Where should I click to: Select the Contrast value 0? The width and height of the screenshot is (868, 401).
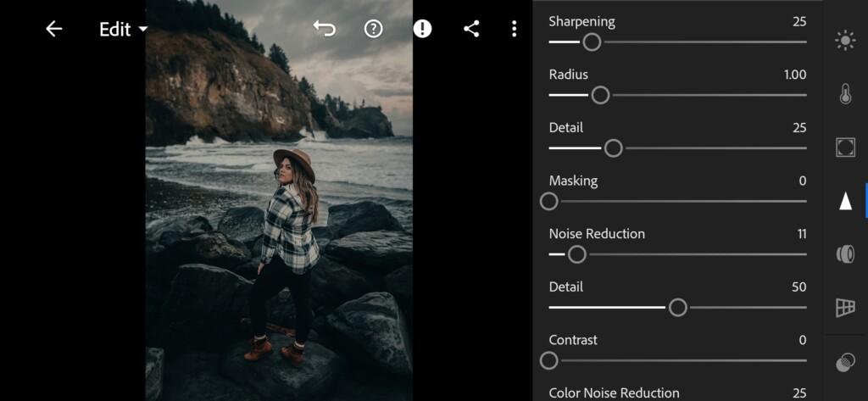coord(803,340)
